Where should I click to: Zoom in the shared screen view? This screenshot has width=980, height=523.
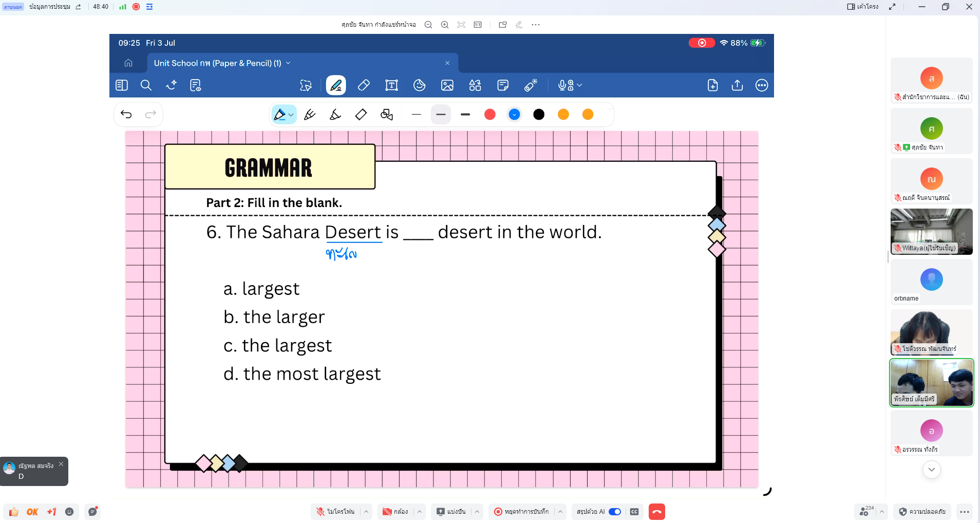[445, 25]
